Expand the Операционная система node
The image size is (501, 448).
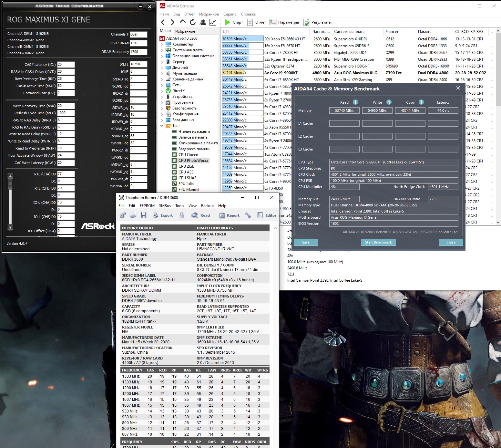coord(162,56)
